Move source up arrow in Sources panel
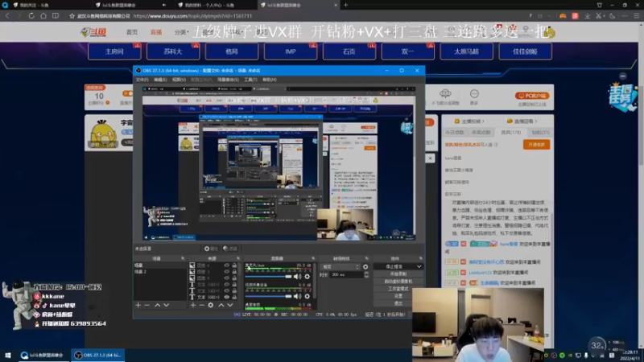644x362 pixels. [x=221, y=305]
